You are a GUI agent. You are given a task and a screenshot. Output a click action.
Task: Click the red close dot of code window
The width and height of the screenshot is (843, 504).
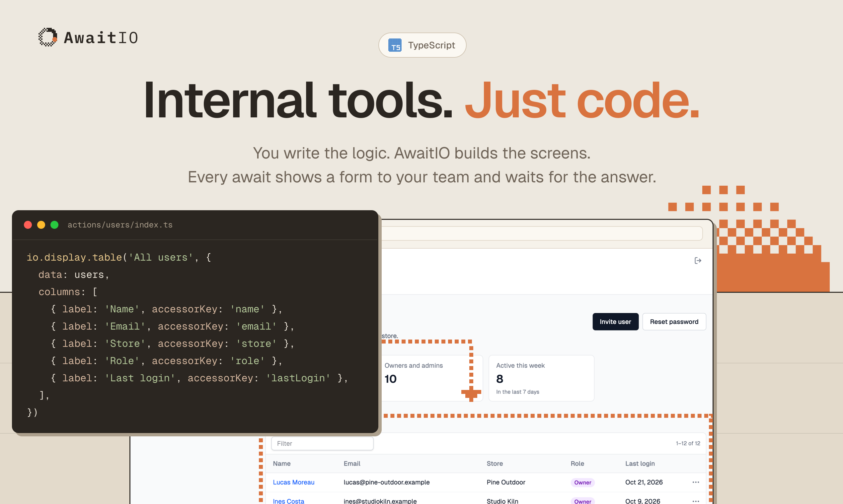click(28, 225)
